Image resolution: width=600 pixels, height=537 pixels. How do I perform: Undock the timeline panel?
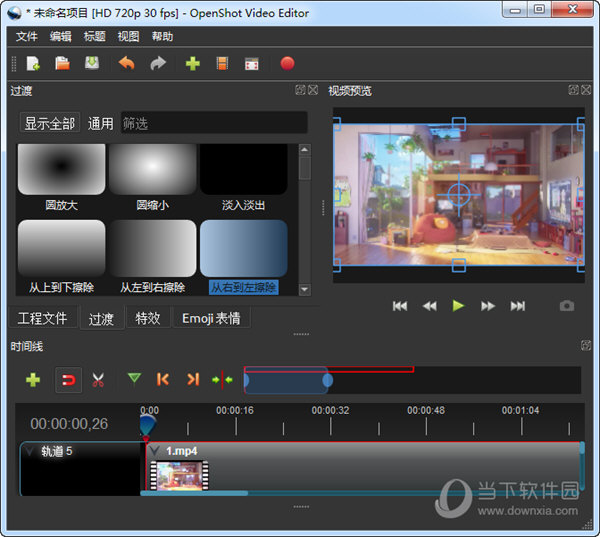coord(586,345)
